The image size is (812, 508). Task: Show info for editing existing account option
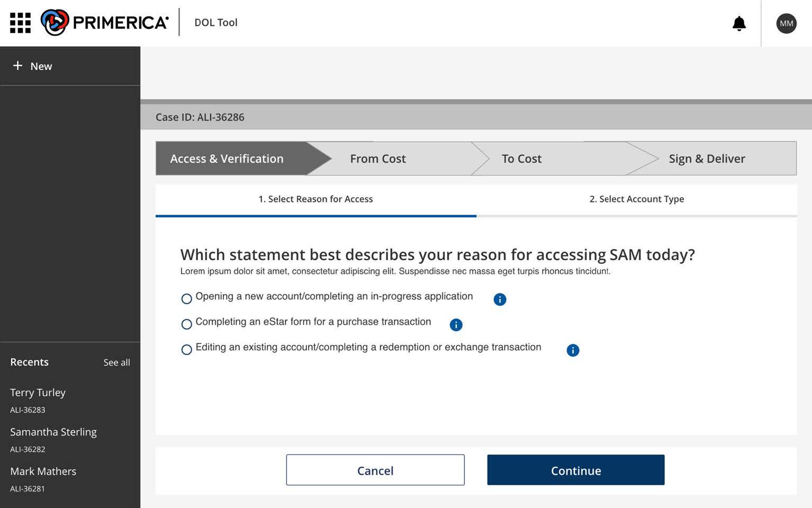pyautogui.click(x=573, y=350)
